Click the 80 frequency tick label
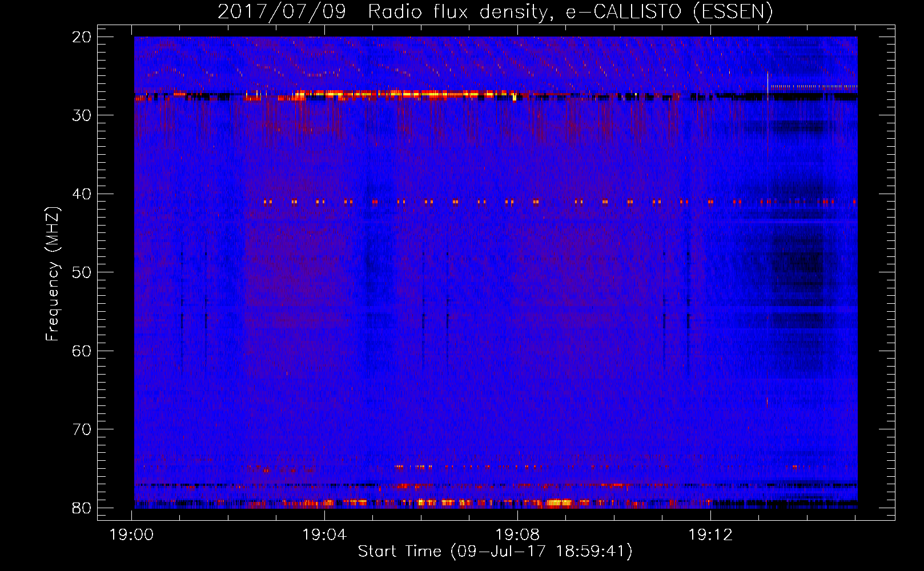This screenshot has height=571, width=924. pyautogui.click(x=82, y=508)
